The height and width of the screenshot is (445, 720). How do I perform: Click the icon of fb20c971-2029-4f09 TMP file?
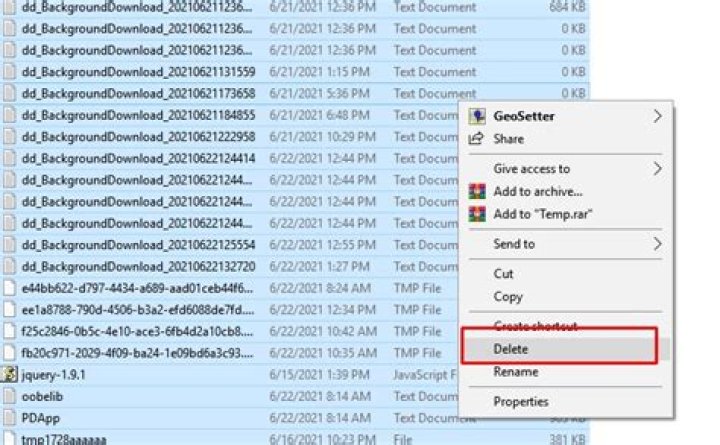coord(9,353)
